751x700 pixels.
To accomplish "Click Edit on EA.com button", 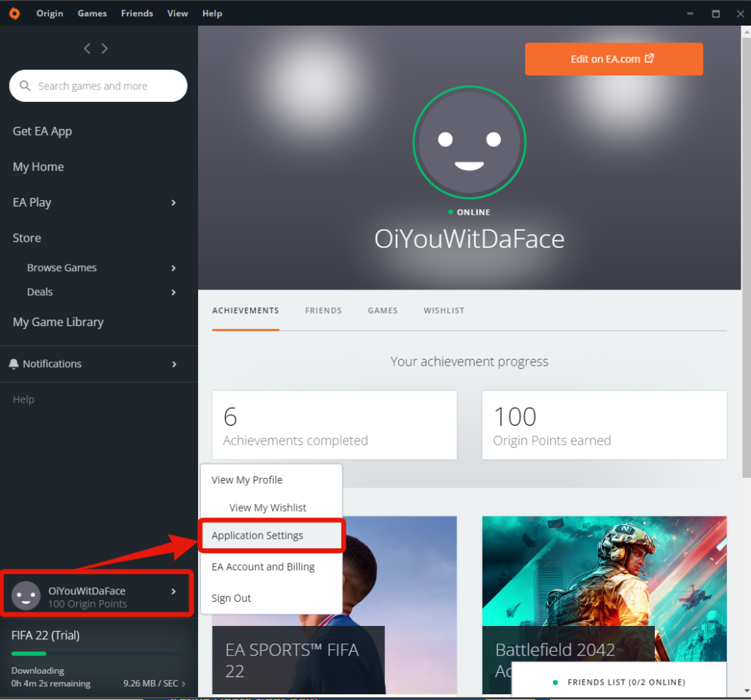I will coord(614,59).
